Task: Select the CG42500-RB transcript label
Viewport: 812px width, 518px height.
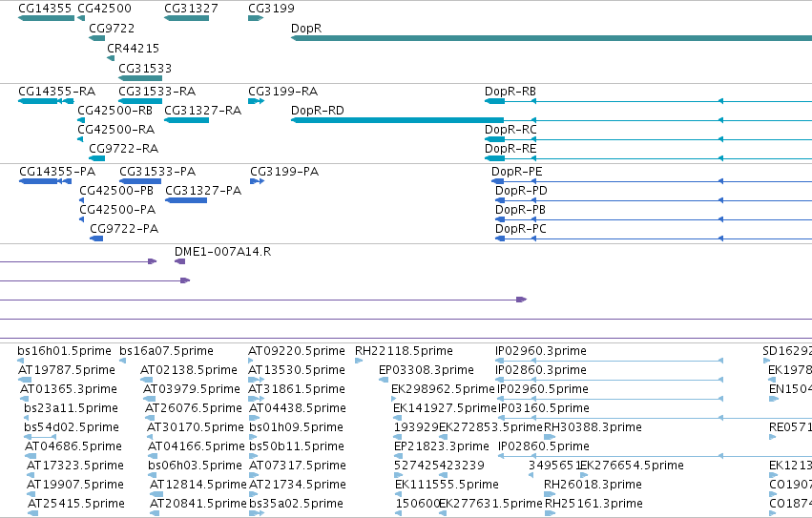Action: (x=115, y=111)
